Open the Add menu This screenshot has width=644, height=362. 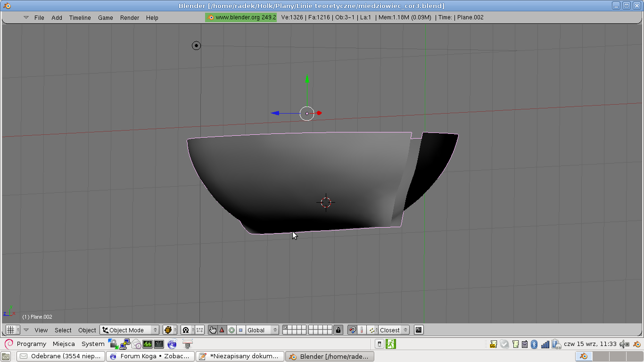tap(57, 17)
